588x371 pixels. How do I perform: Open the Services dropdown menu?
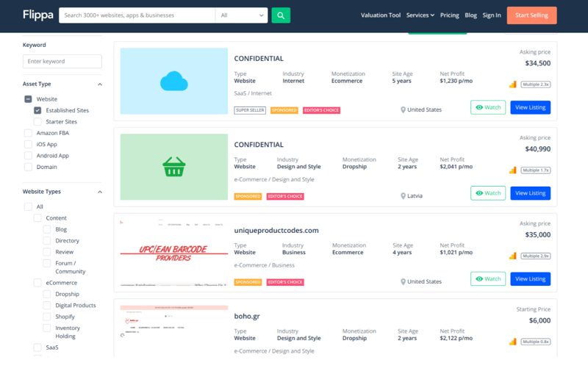coord(420,15)
